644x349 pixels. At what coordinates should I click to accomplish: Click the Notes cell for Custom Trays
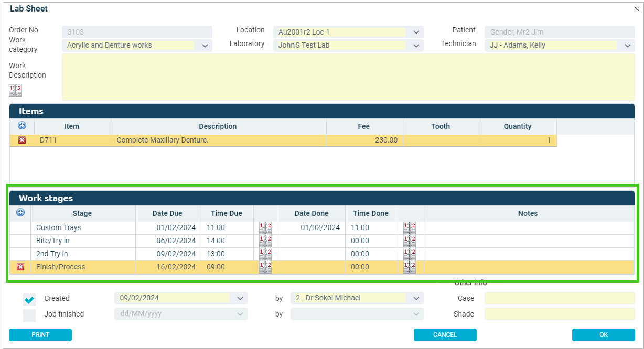coord(528,228)
